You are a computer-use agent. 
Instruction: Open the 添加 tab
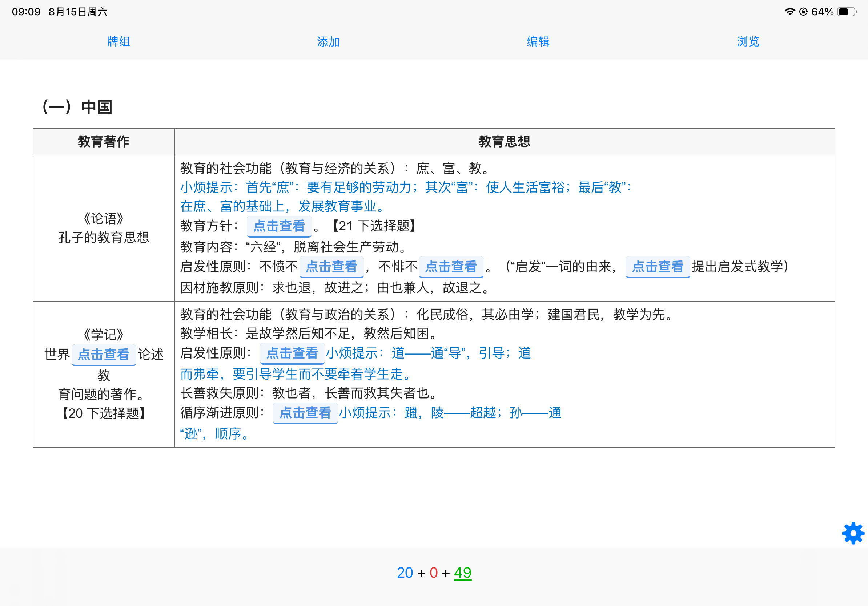pos(328,41)
